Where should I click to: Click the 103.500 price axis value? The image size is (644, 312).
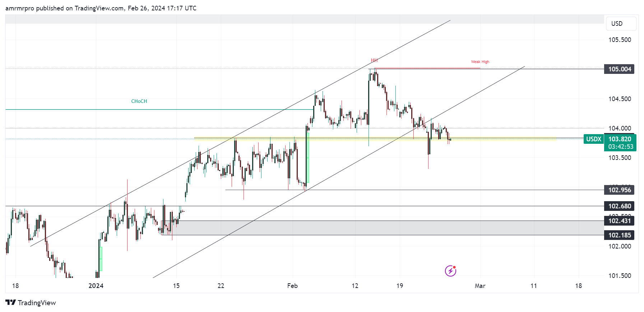(620, 158)
